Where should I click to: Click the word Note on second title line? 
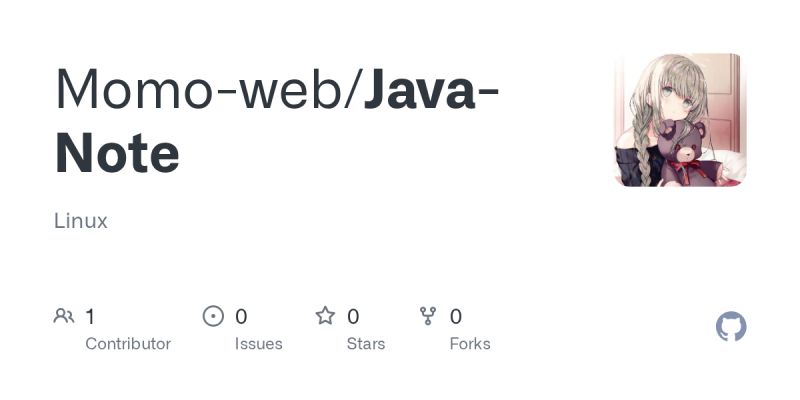pyautogui.click(x=117, y=153)
